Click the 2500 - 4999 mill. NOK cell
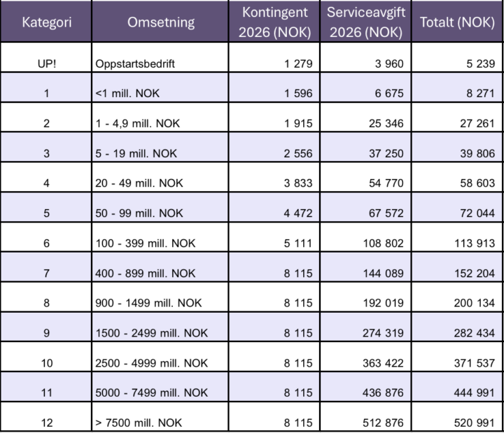Screen dimensions: 504x433 [x=152, y=363]
